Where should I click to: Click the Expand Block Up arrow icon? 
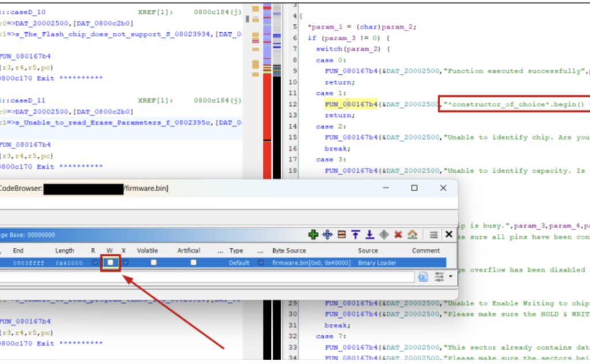coord(355,234)
